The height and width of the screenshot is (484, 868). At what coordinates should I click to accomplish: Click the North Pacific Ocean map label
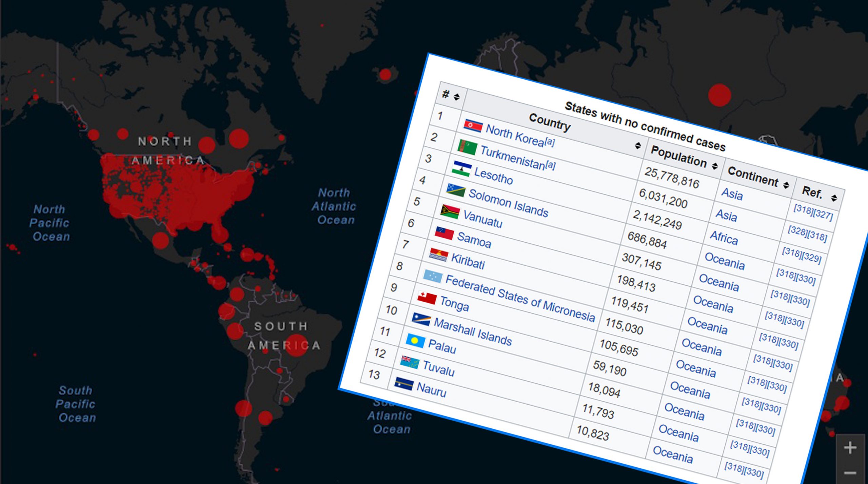[50, 223]
